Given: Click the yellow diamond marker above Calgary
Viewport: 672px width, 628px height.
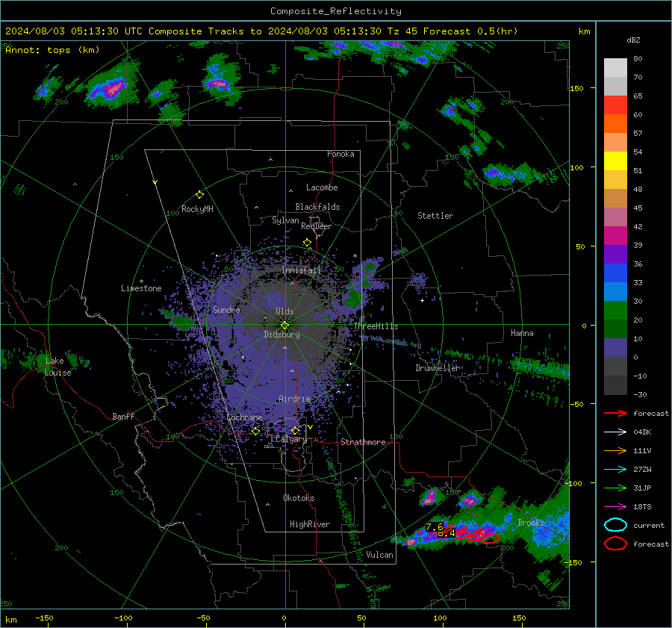Looking at the screenshot, I should [x=295, y=430].
